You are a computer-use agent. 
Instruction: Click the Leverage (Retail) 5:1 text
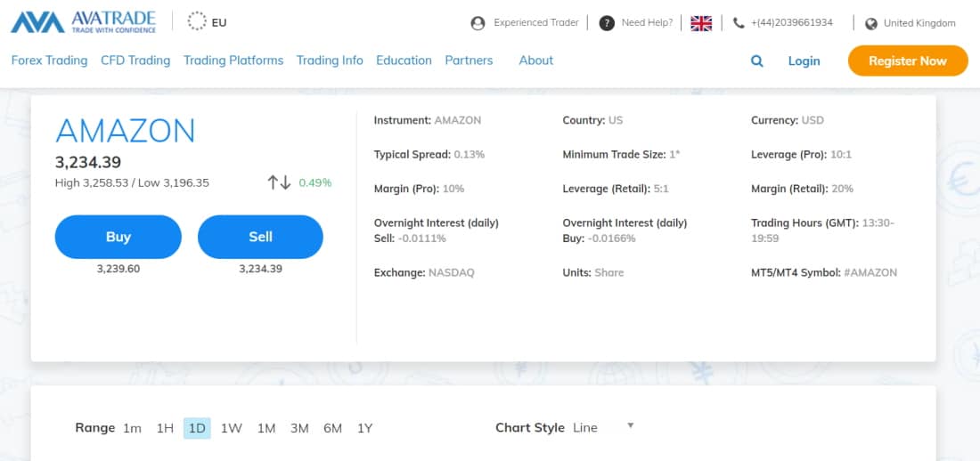pos(616,189)
